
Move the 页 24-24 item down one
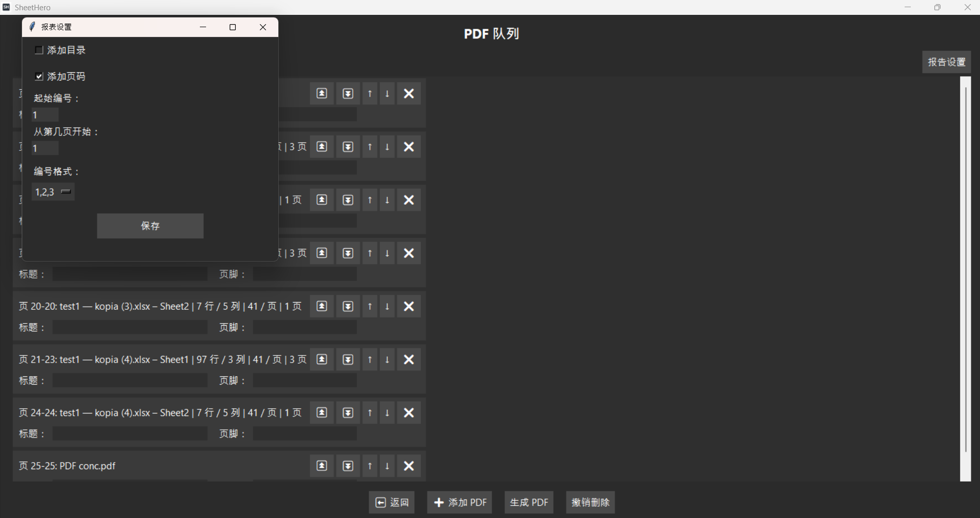(387, 413)
